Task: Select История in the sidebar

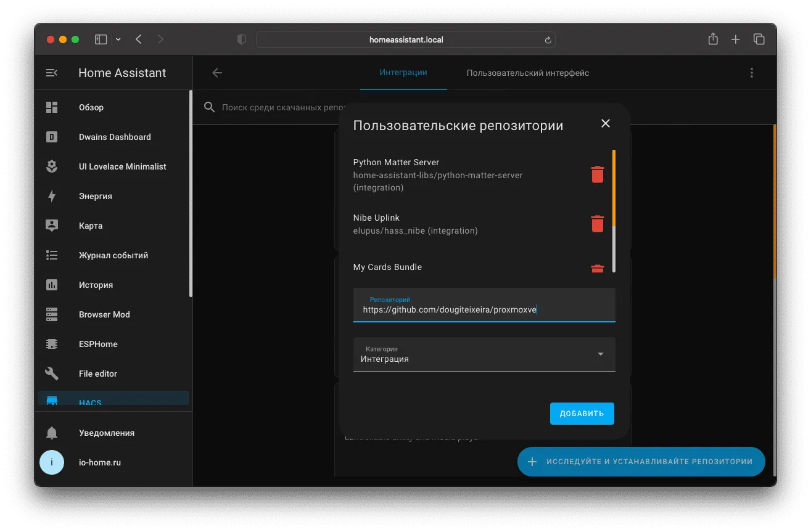Action: pyautogui.click(x=113, y=285)
